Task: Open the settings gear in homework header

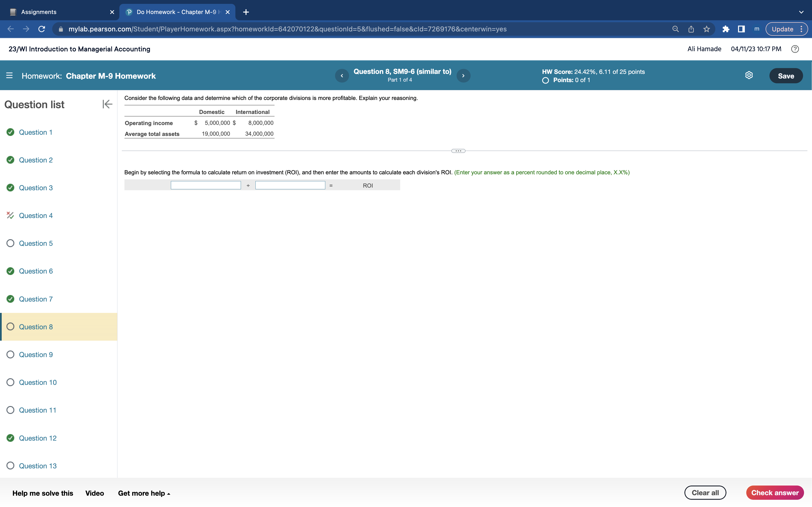Action: 749,75
